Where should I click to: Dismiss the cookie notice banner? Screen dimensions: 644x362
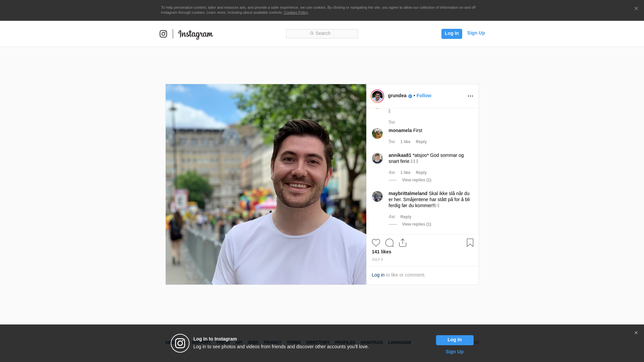(636, 9)
